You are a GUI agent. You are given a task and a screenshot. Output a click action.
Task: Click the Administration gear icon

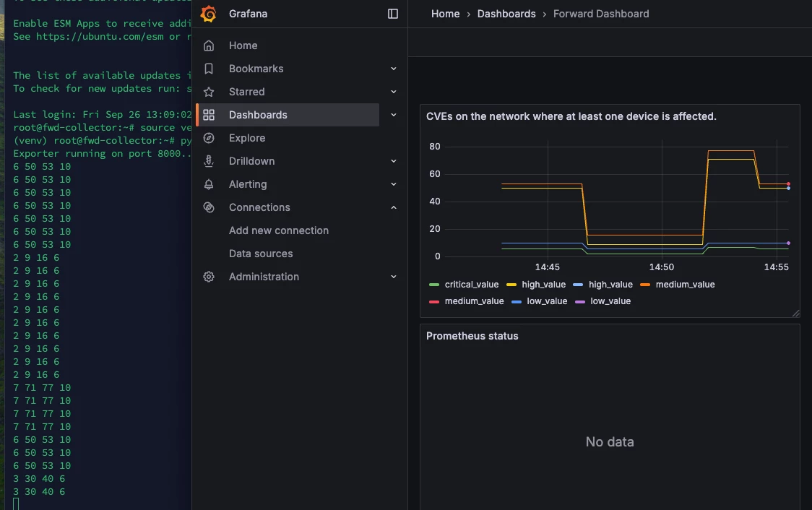209,277
